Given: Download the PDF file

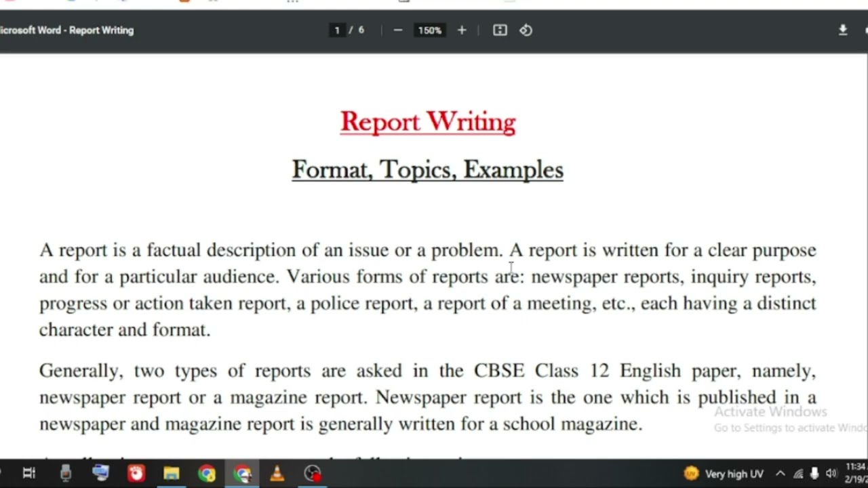Looking at the screenshot, I should click(x=843, y=30).
